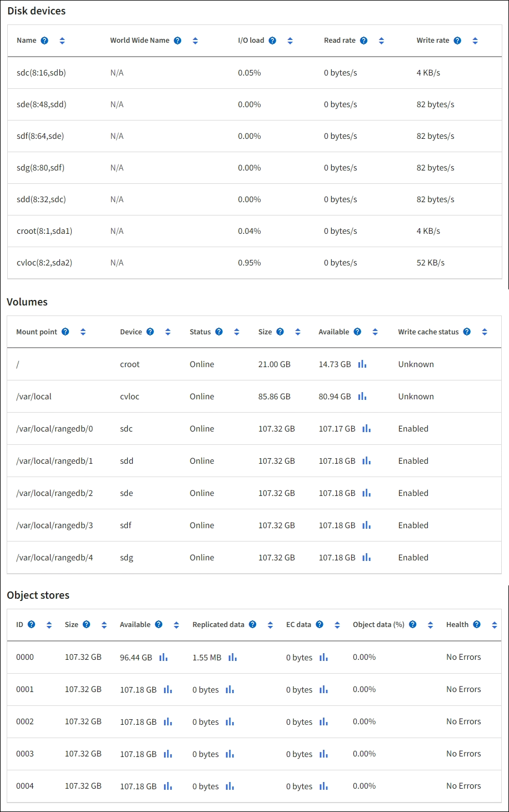Image resolution: width=509 pixels, height=812 pixels.
Task: Open EC data chart for object store 0002
Action: [x=323, y=722]
